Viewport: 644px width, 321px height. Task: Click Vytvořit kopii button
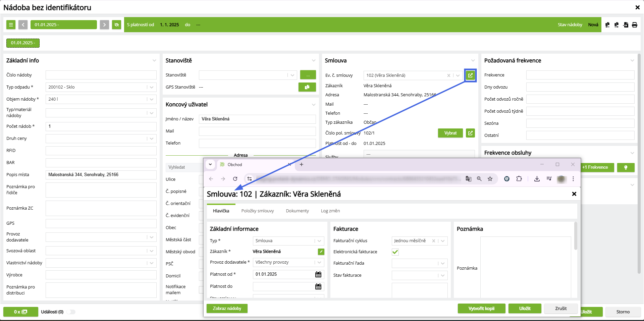481,309
